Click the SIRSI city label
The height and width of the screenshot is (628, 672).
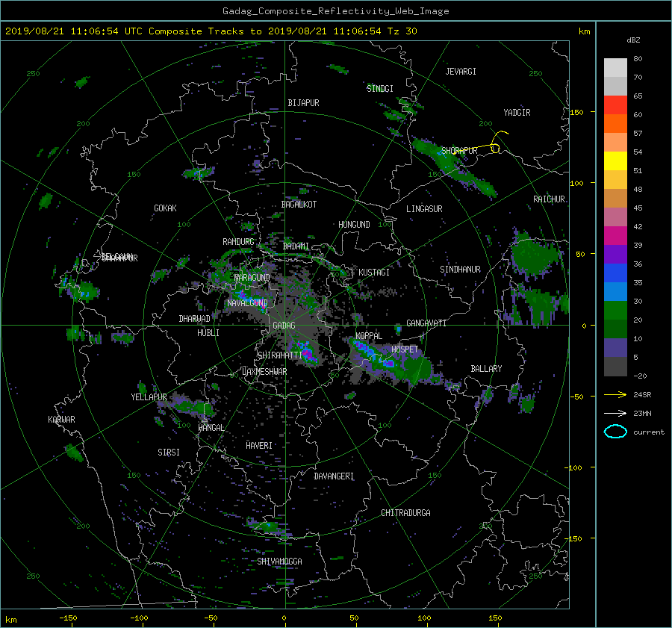click(x=169, y=453)
